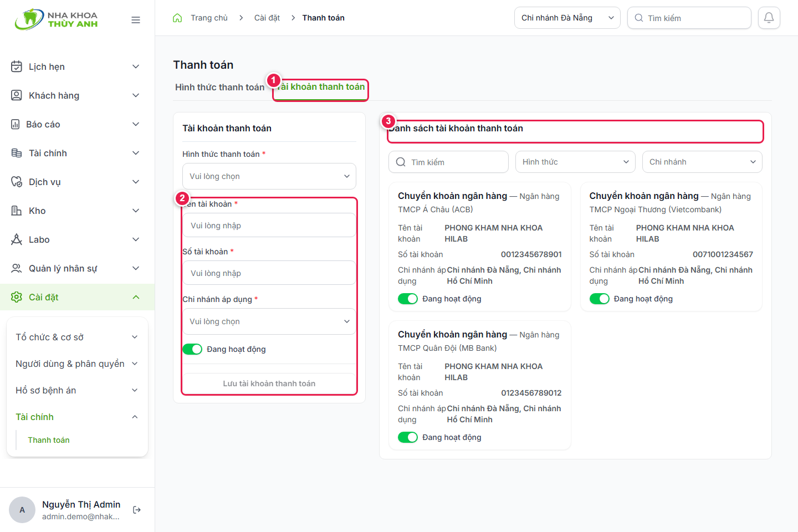
Task: Click the magnifier icon in account list search
Action: point(401,162)
